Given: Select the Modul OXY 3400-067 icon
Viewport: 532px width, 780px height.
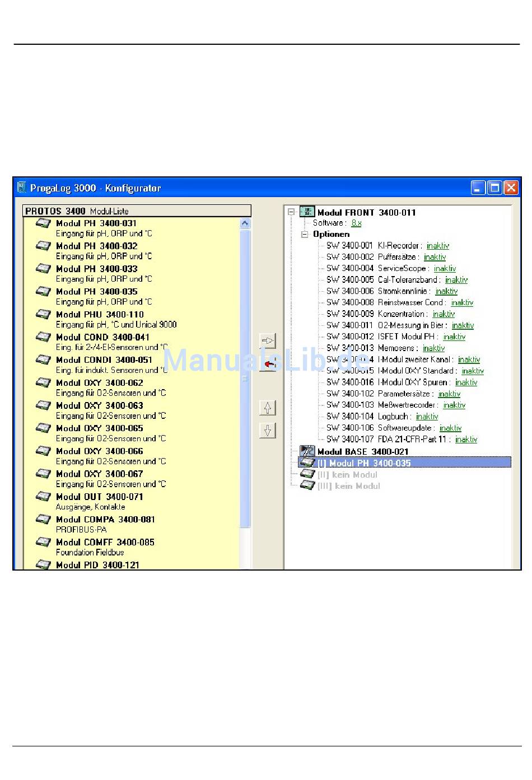Looking at the screenshot, I should click(44, 474).
